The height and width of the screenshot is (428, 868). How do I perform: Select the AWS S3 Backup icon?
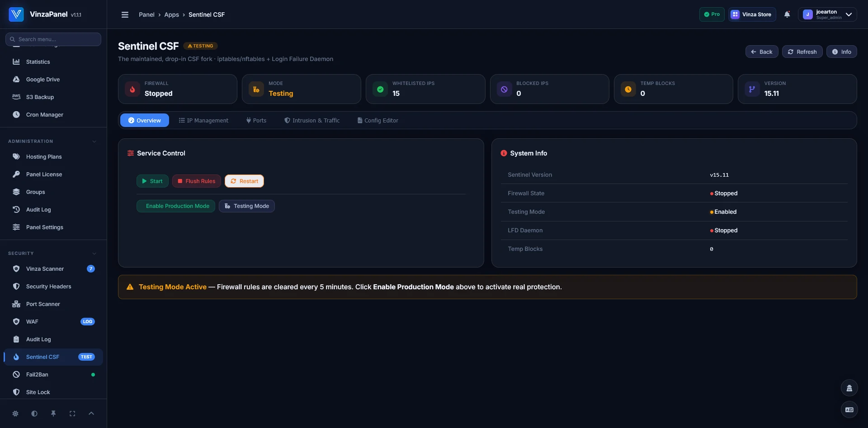[x=16, y=97]
